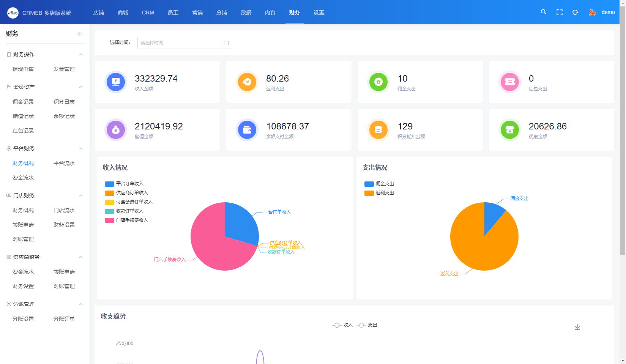Click the 请选择时间 date input field
The width and height of the screenshot is (626, 364).
click(180, 43)
